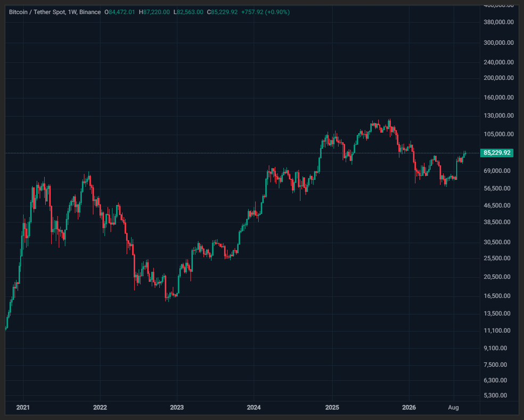The height and width of the screenshot is (420, 524).
Task: Click the 2025 label on time axis
Action: pyautogui.click(x=332, y=407)
